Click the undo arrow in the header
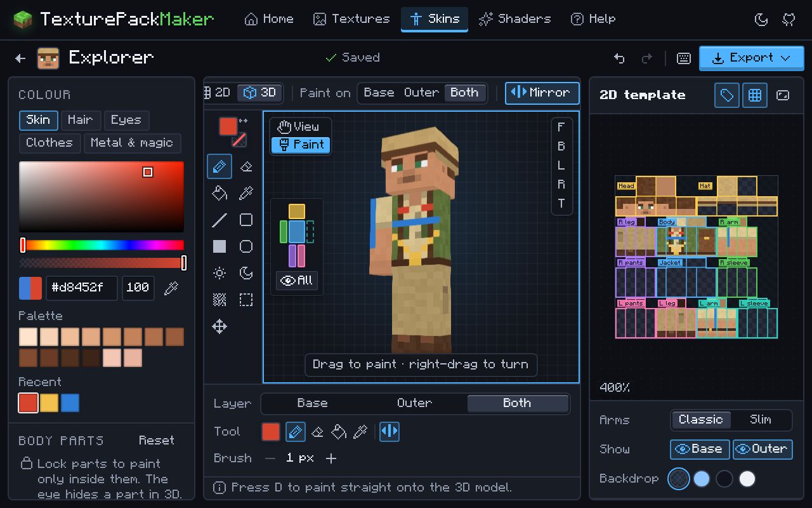This screenshot has height=508, width=812. tap(619, 58)
